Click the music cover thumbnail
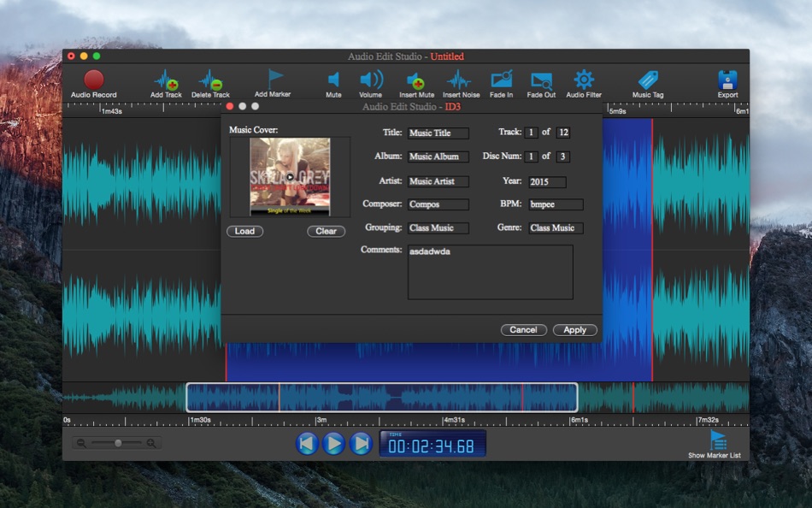The image size is (812, 508). (290, 177)
